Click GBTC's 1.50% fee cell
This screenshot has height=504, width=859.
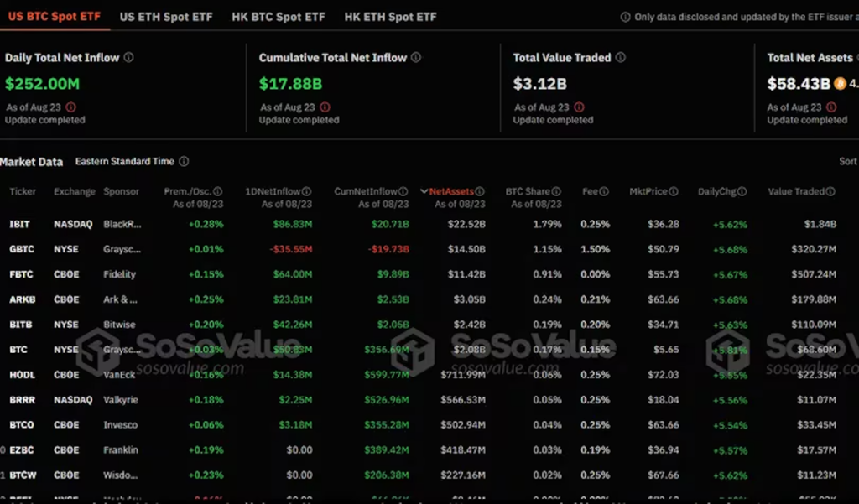(596, 249)
